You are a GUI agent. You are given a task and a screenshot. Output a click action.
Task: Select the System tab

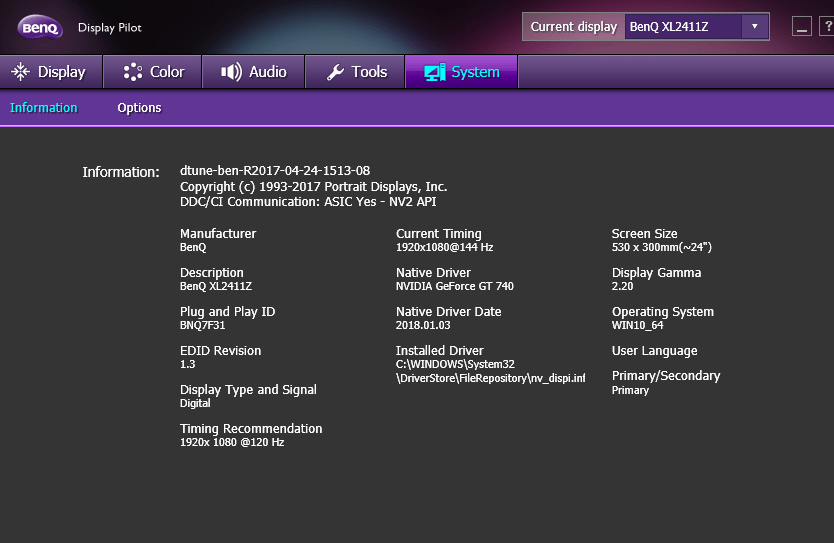(462, 72)
